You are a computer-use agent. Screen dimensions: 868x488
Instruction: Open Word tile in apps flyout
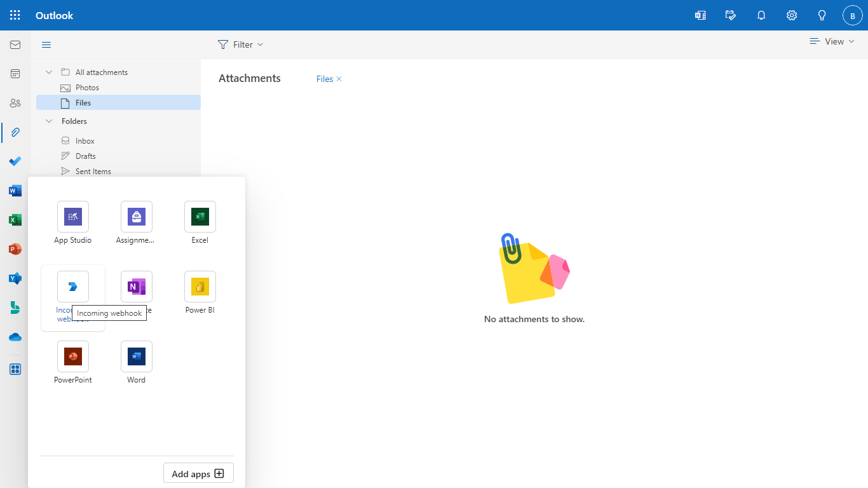[137, 363]
